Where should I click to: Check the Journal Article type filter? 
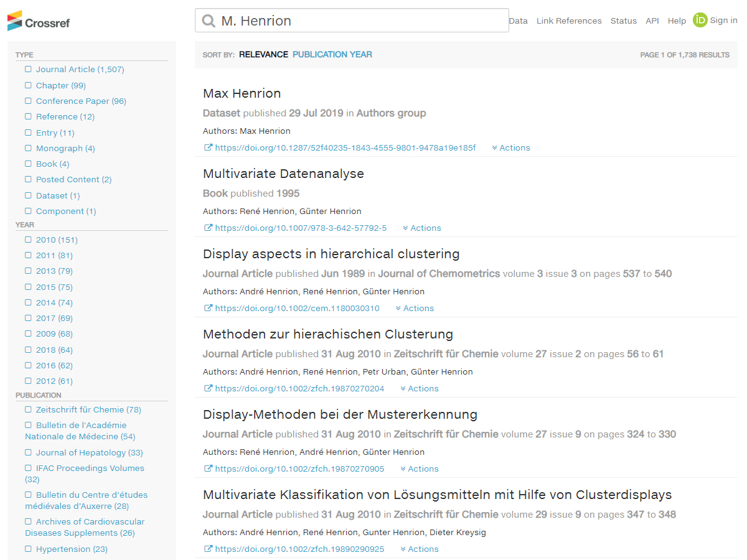[x=29, y=70]
